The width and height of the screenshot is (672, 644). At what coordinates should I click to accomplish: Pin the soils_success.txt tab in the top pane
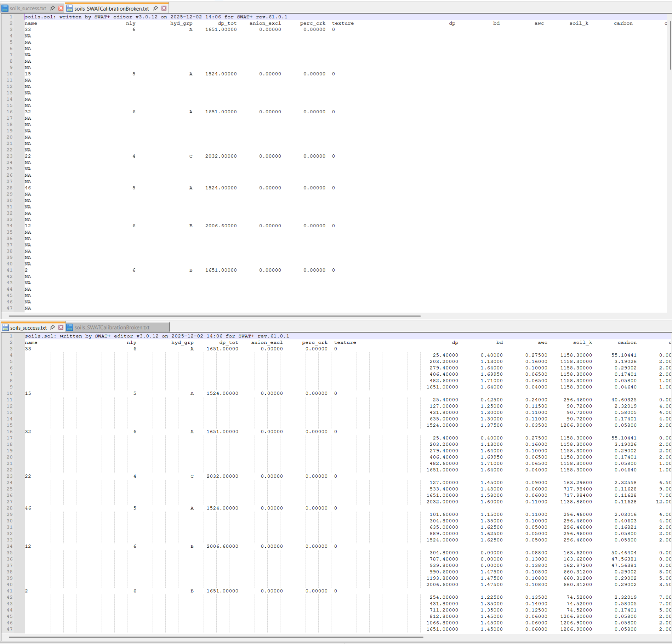coord(52,8)
